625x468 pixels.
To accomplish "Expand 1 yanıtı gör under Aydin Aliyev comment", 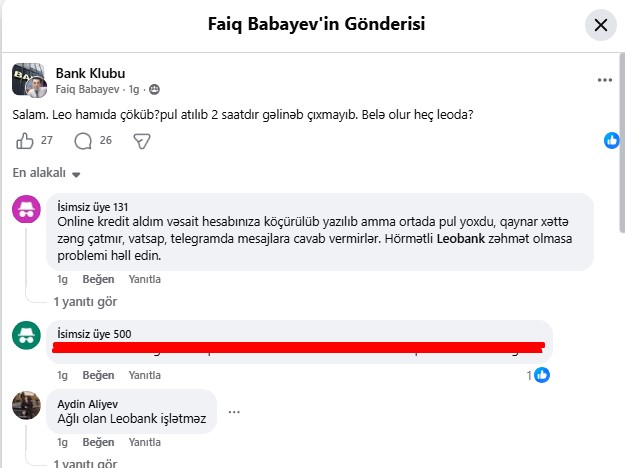I will click(x=85, y=463).
